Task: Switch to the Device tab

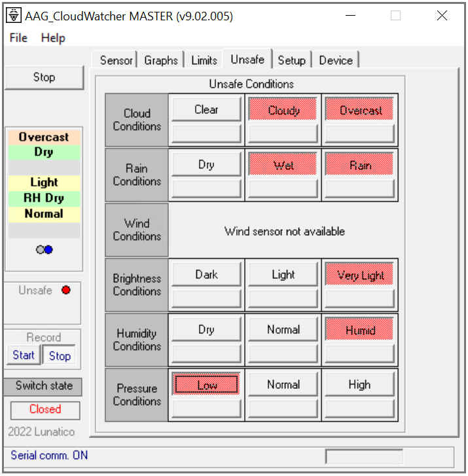Action: [336, 60]
